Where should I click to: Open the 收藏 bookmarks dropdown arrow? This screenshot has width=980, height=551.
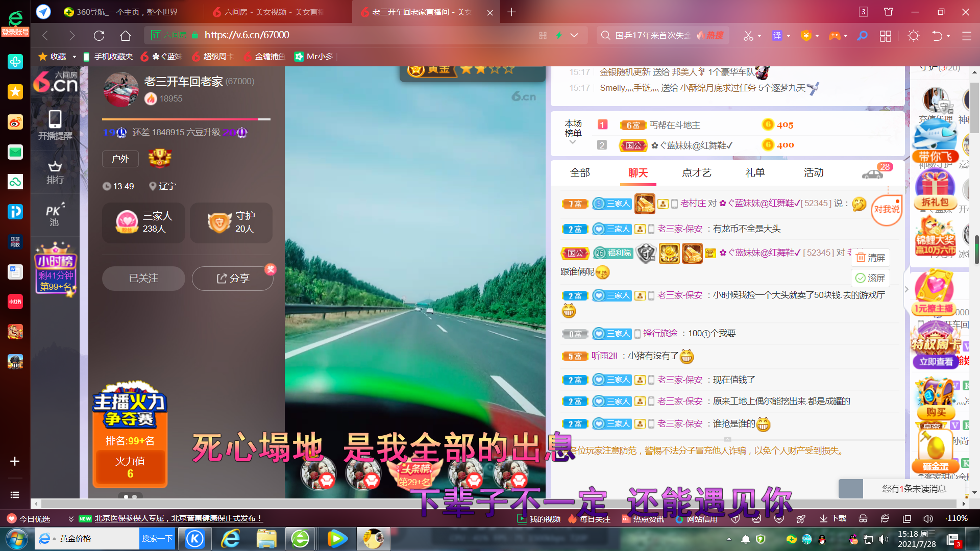pos(75,57)
